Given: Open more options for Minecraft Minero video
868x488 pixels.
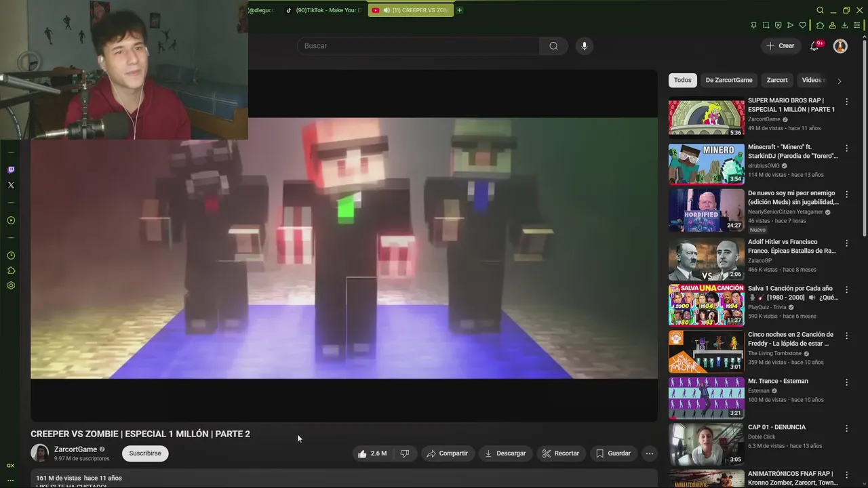Looking at the screenshot, I should tap(846, 148).
